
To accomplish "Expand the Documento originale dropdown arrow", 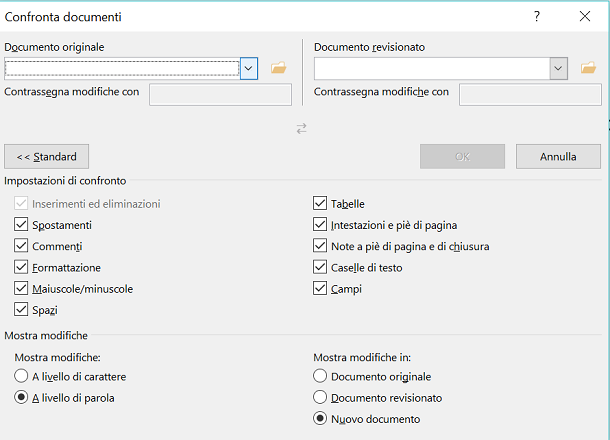I will click(x=249, y=68).
